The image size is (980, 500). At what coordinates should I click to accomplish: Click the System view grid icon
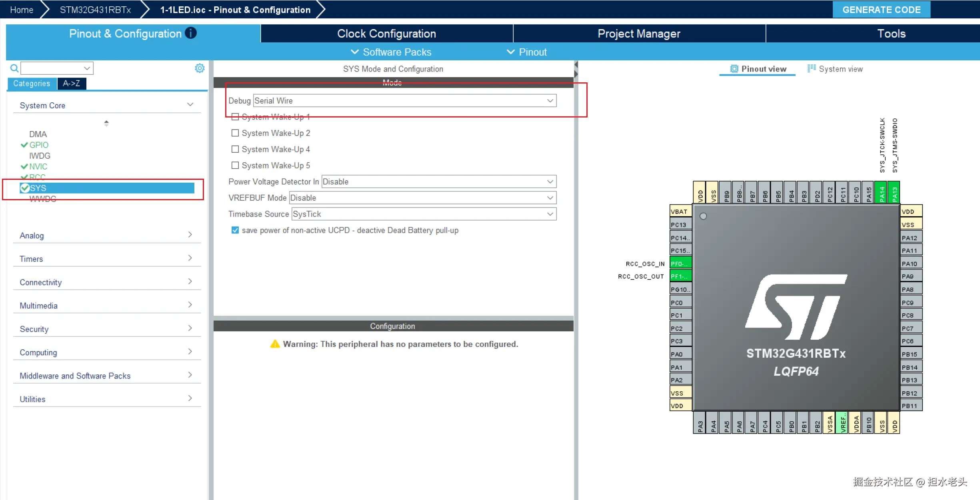tap(812, 69)
